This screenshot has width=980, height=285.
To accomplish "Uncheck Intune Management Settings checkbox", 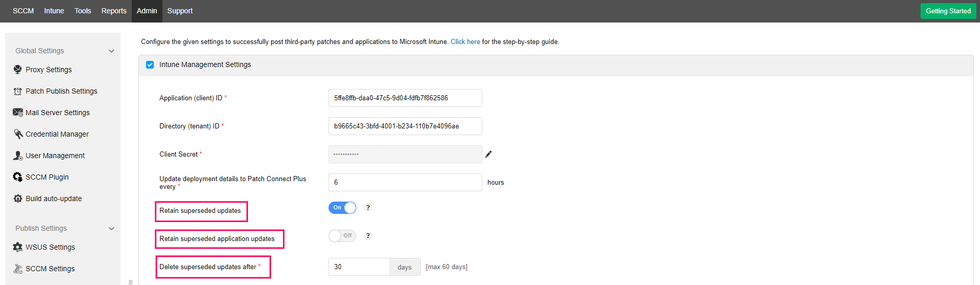I will coord(150,65).
